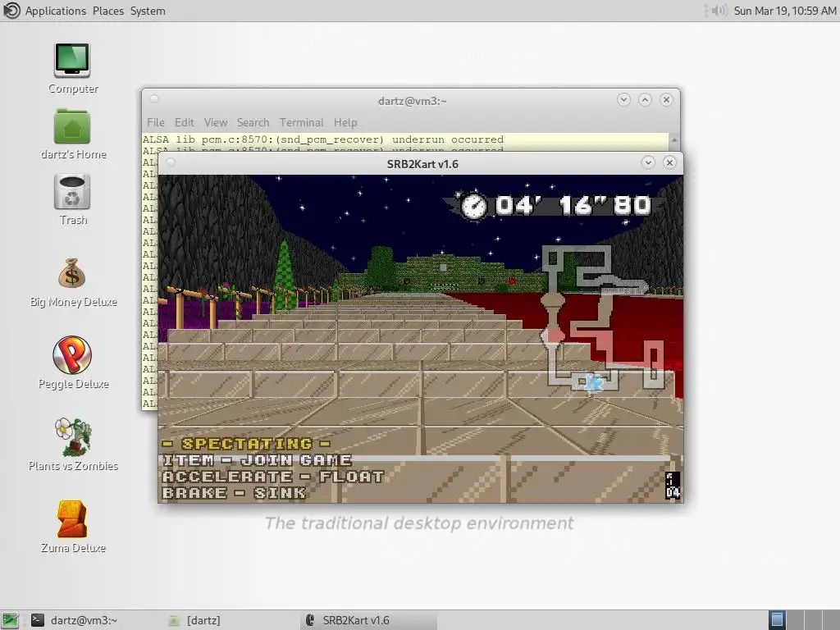Click the MATE logo in top panel
840x630 pixels.
[x=11, y=11]
